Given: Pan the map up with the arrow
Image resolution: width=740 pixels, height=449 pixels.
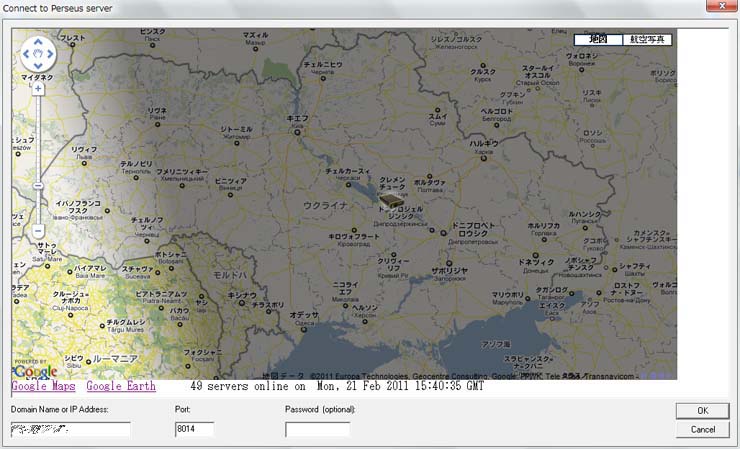Looking at the screenshot, I should coord(38,42).
